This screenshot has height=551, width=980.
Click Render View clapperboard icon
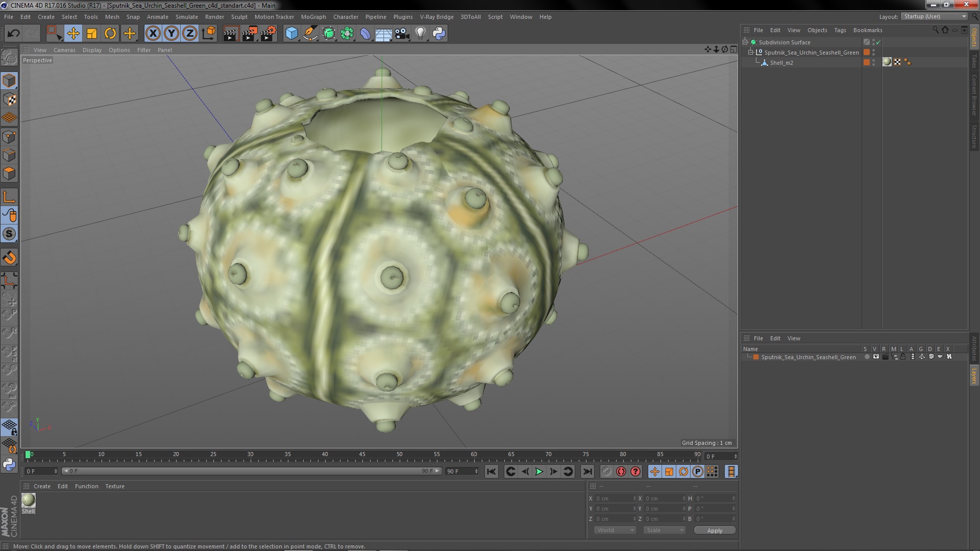(x=231, y=34)
